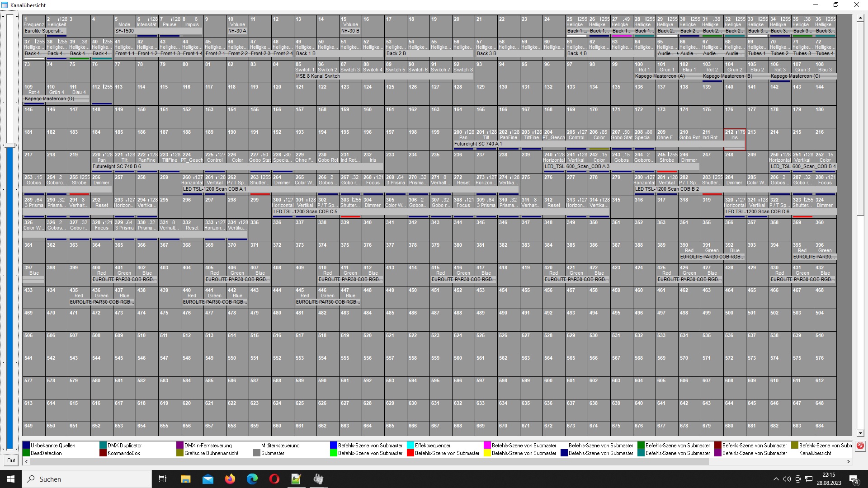Open the notification center icon
The width and height of the screenshot is (868, 488).
854,479
